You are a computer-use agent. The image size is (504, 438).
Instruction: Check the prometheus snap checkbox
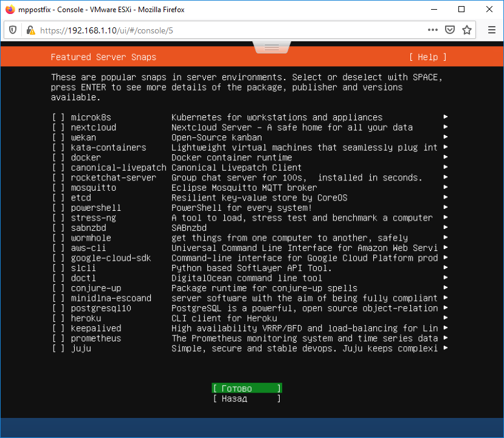[x=58, y=338]
